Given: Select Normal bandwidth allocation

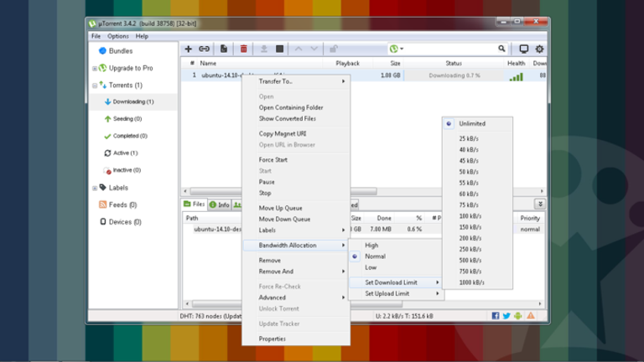Looking at the screenshot, I should (x=375, y=256).
